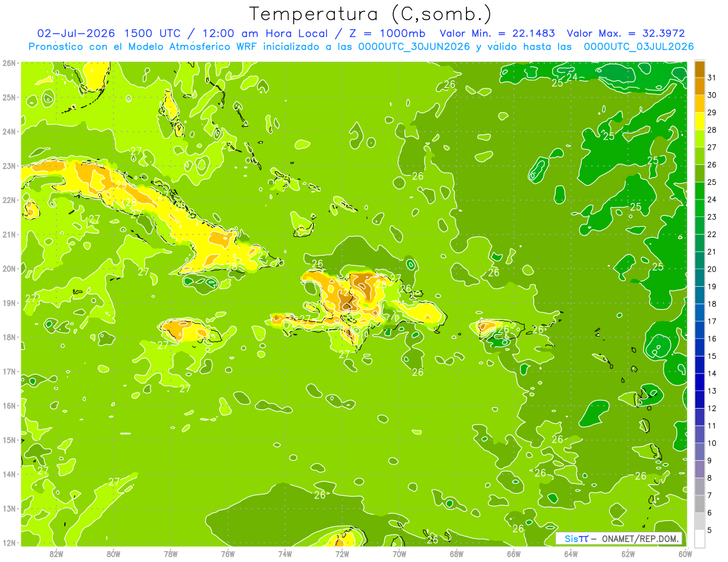Image resolution: width=728 pixels, height=562 pixels.
Task: Click the 'Temperatura (C,somb.)' chart title
Action: [x=371, y=14]
